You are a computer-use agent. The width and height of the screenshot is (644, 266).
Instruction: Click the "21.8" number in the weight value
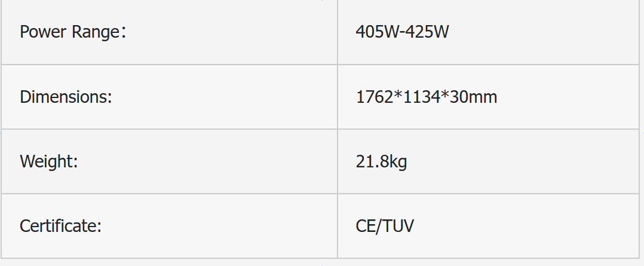point(372,161)
